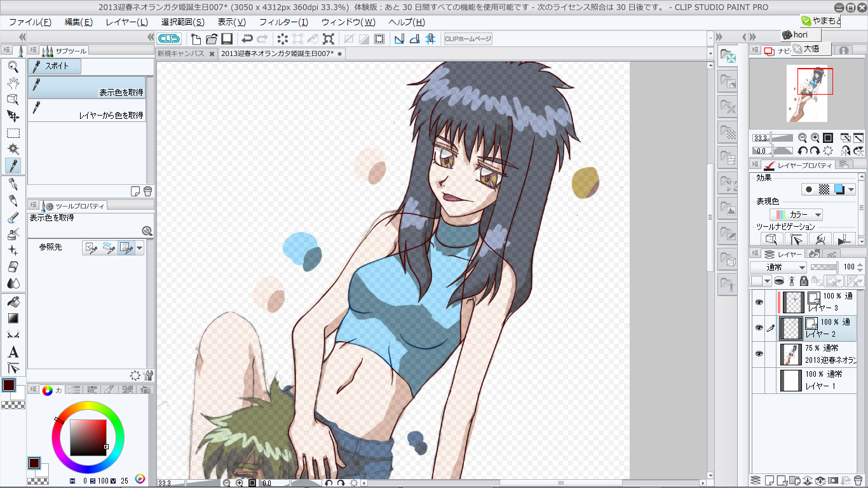Screen dimensions: 868x488
Task: Click the Undo arrow in toolbar
Action: click(x=247, y=39)
